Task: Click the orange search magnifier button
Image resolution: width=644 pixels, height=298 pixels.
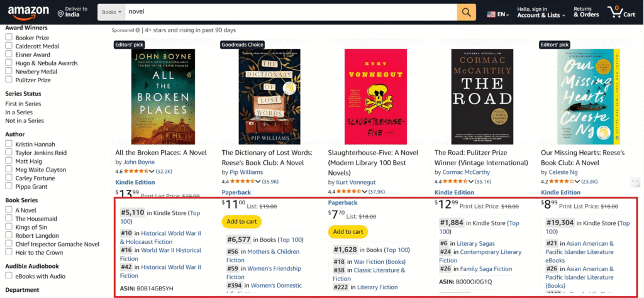Action: [x=466, y=12]
